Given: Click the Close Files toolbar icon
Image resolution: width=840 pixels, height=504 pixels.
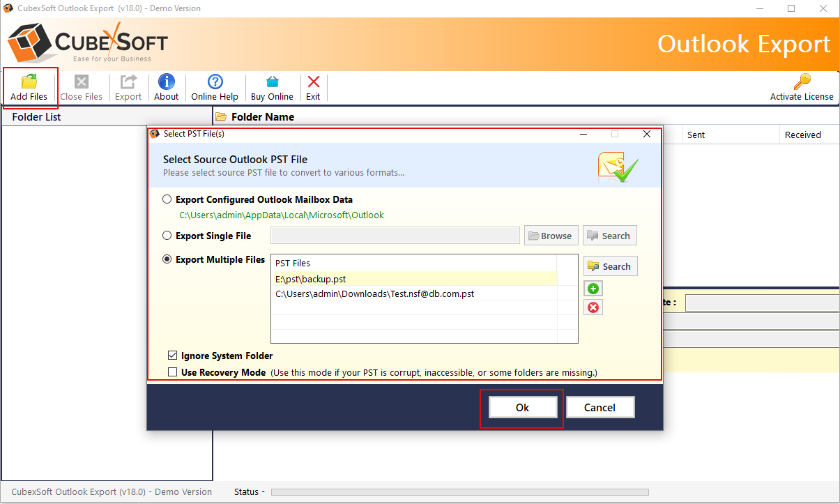Looking at the screenshot, I should tap(82, 82).
